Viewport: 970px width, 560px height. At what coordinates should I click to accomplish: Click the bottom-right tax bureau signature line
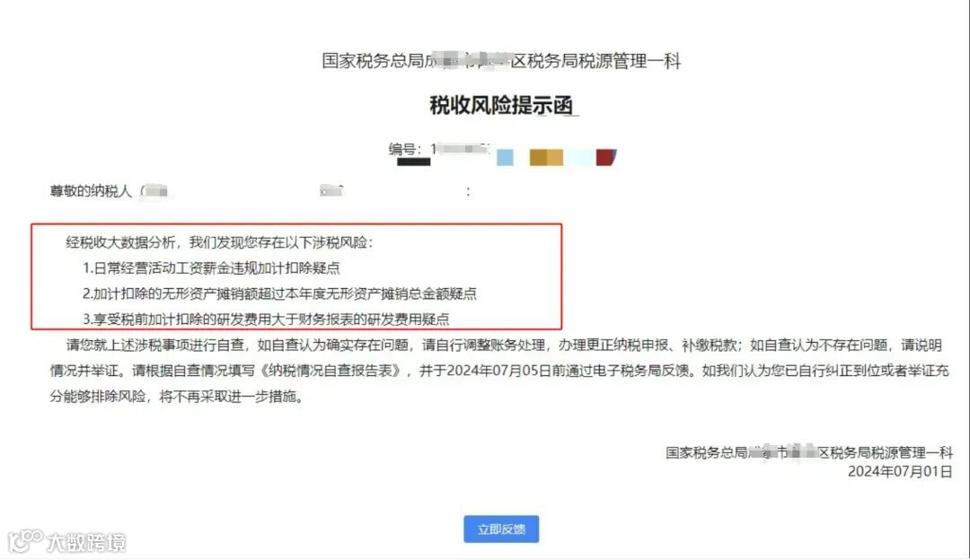[x=809, y=452]
